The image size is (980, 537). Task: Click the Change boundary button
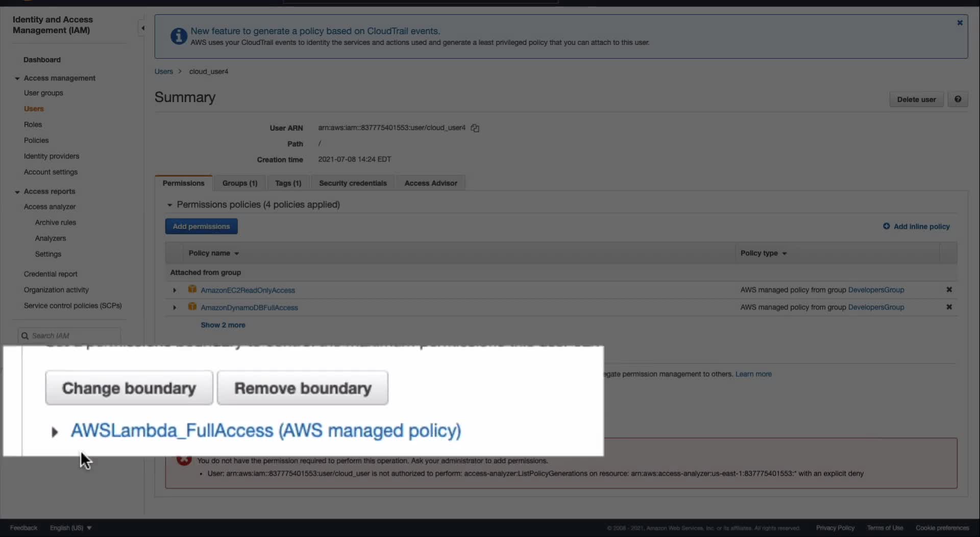click(x=129, y=388)
